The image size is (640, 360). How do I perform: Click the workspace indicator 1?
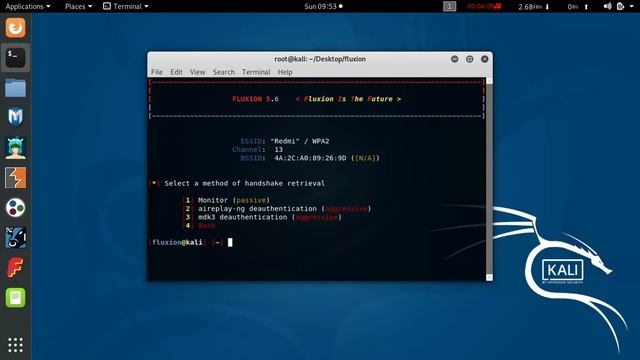tap(449, 6)
